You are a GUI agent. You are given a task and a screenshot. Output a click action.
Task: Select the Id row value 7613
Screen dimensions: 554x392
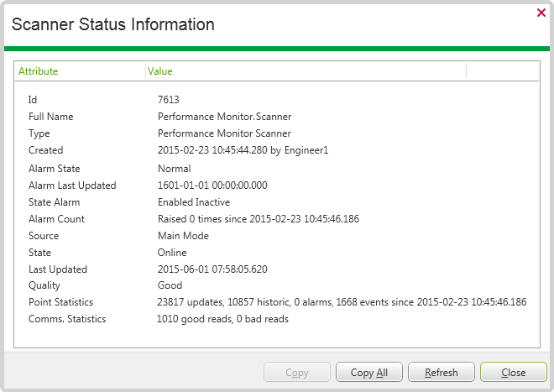[169, 100]
